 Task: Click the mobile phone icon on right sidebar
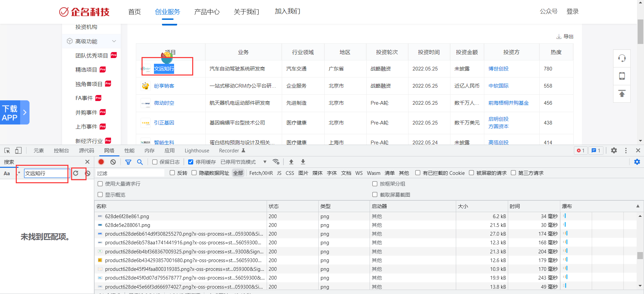point(622,76)
